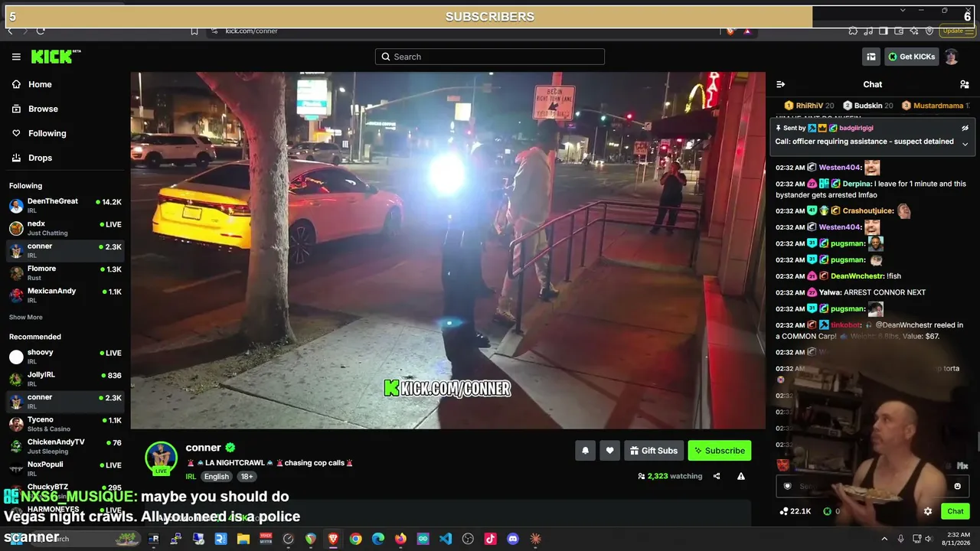Open the Kick sidebar hamburger menu
The image size is (980, 551).
click(16, 57)
